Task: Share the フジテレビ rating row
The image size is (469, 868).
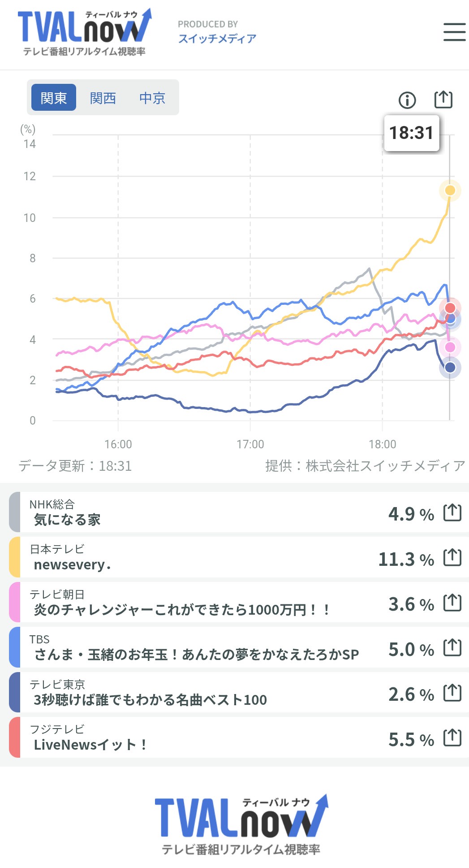Action: pos(452,738)
